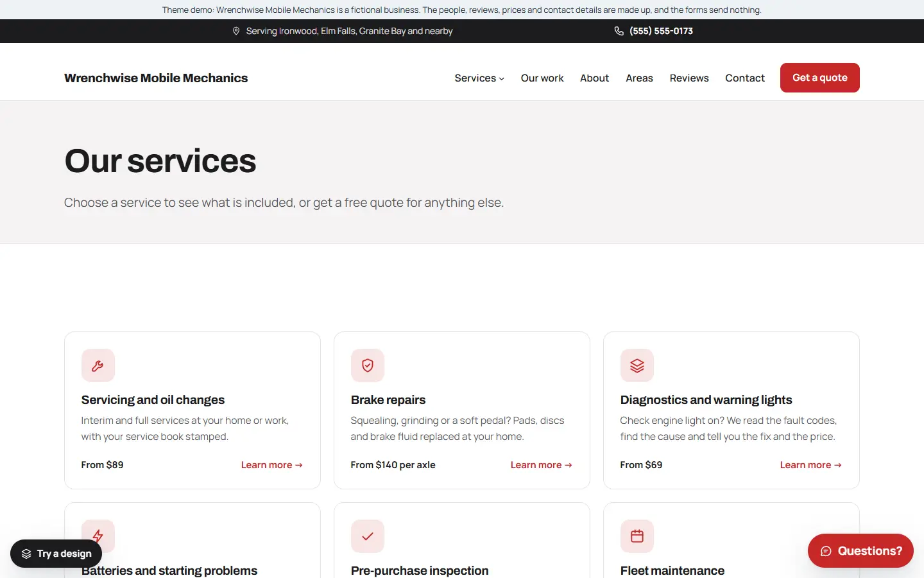924x578 pixels.
Task: Click the From $140 per axle price
Action: (393, 465)
